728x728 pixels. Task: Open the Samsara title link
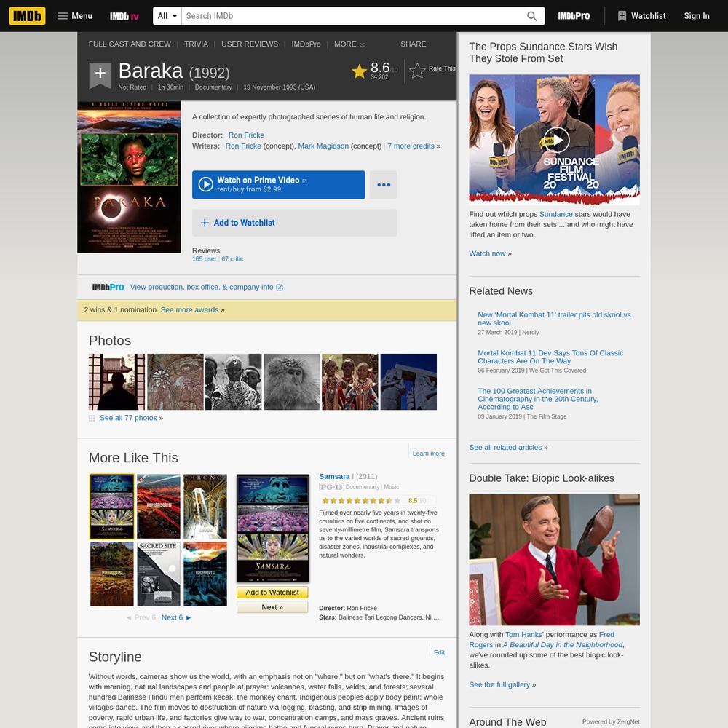point(334,476)
